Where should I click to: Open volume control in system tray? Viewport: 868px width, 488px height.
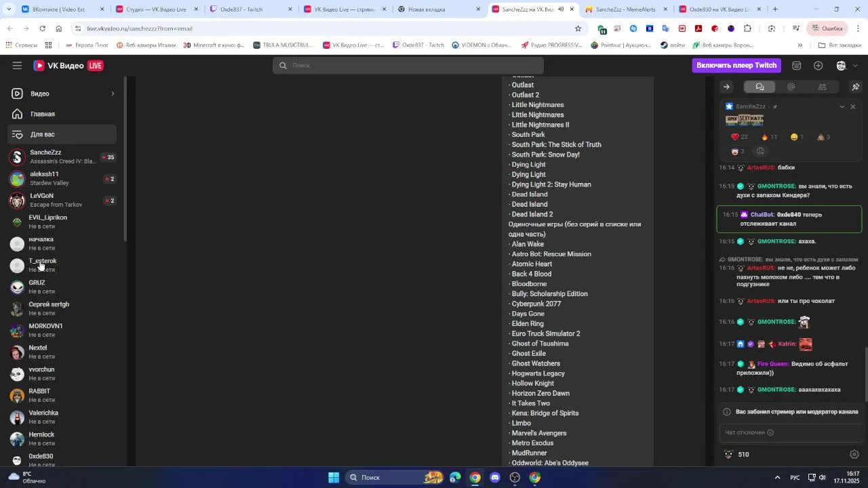[823, 478]
